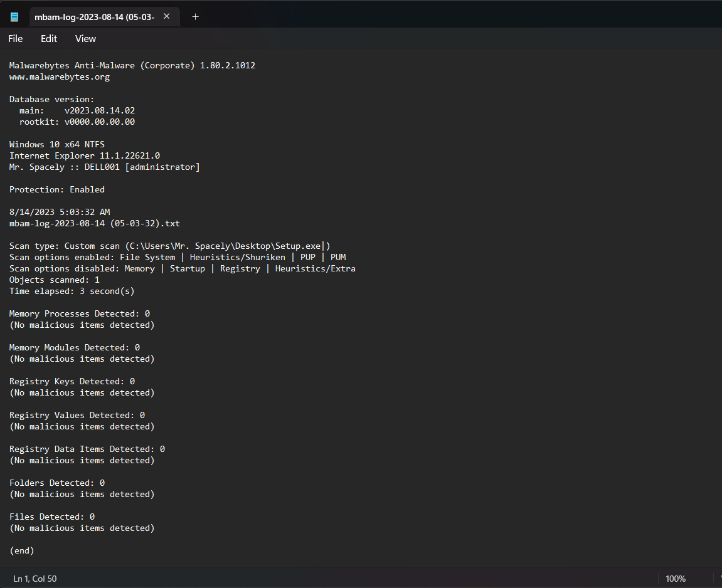Close the mbam-log tab
The width and height of the screenshot is (722, 588).
167,16
